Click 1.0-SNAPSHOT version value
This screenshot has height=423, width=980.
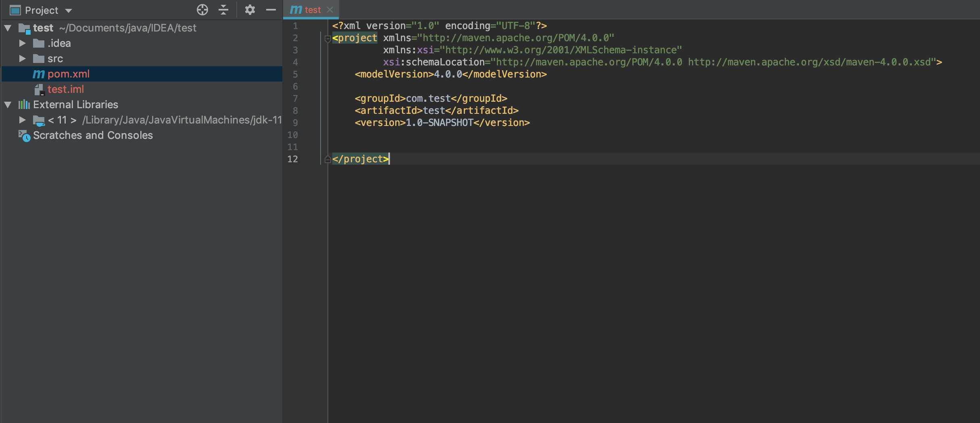[440, 123]
